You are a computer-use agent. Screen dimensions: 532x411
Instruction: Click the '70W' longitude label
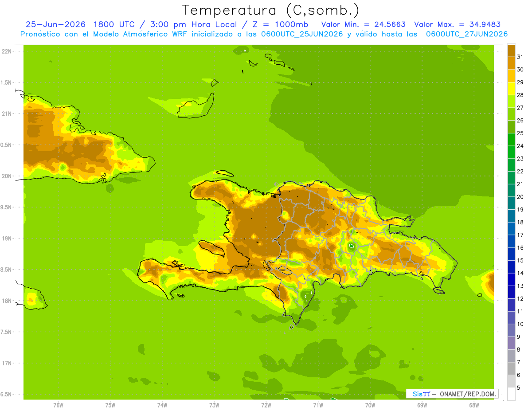click(370, 405)
